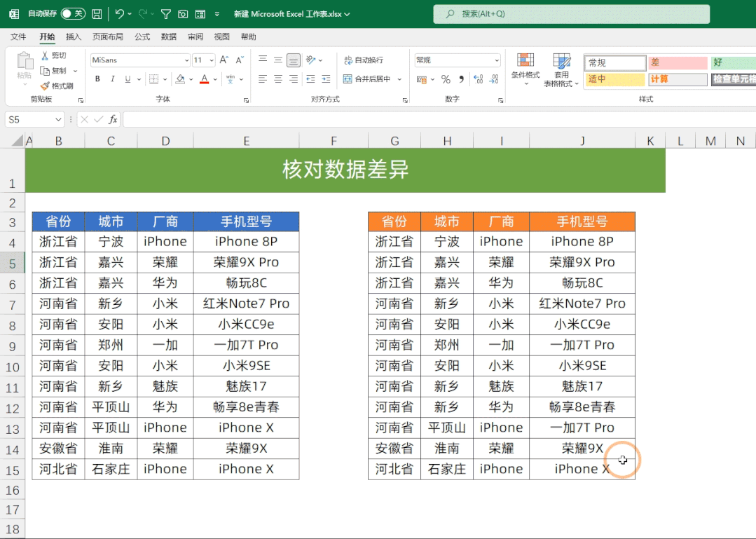Click the camera screenshot icon
Image resolution: width=756 pixels, height=539 pixels.
183,15
